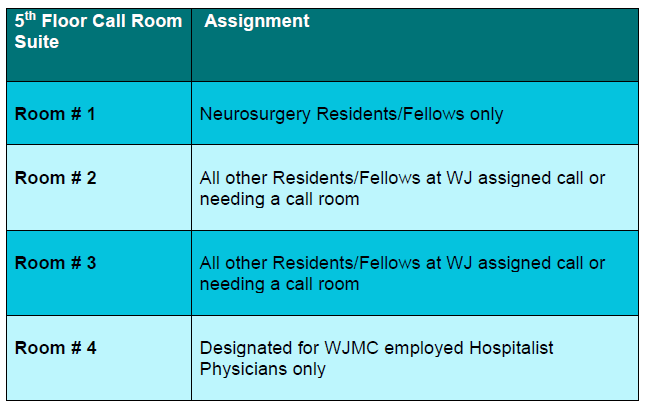Select the "Room # 4" cell
The image size is (645, 412).
(x=55, y=348)
